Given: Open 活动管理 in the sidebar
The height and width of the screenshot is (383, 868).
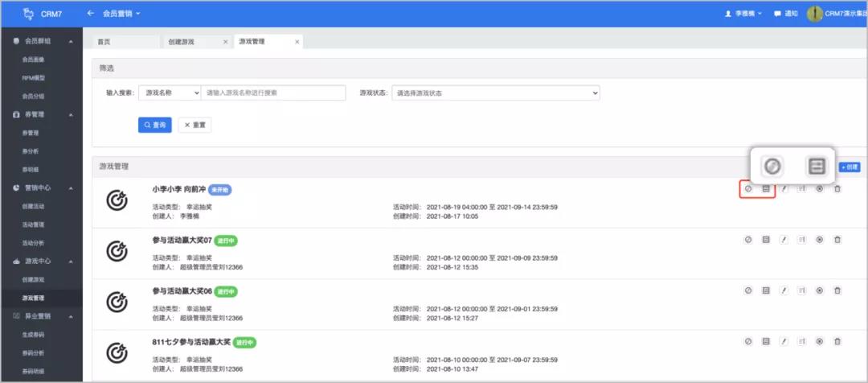Looking at the screenshot, I should 33,224.
